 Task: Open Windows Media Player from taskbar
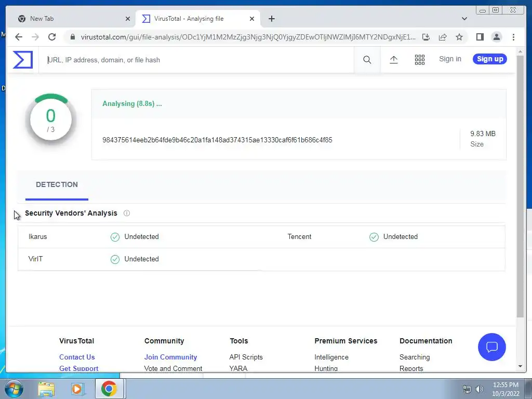pyautogui.click(x=77, y=389)
